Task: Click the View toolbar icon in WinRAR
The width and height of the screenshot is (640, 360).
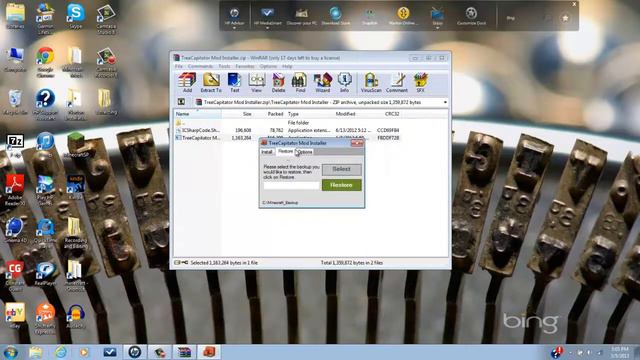Action: 257,82
